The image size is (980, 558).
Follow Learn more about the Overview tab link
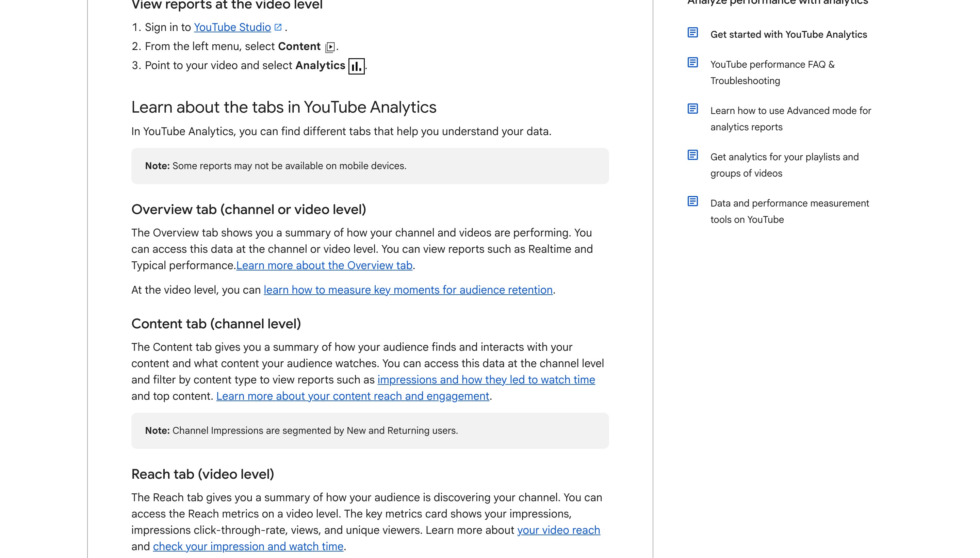(x=324, y=265)
